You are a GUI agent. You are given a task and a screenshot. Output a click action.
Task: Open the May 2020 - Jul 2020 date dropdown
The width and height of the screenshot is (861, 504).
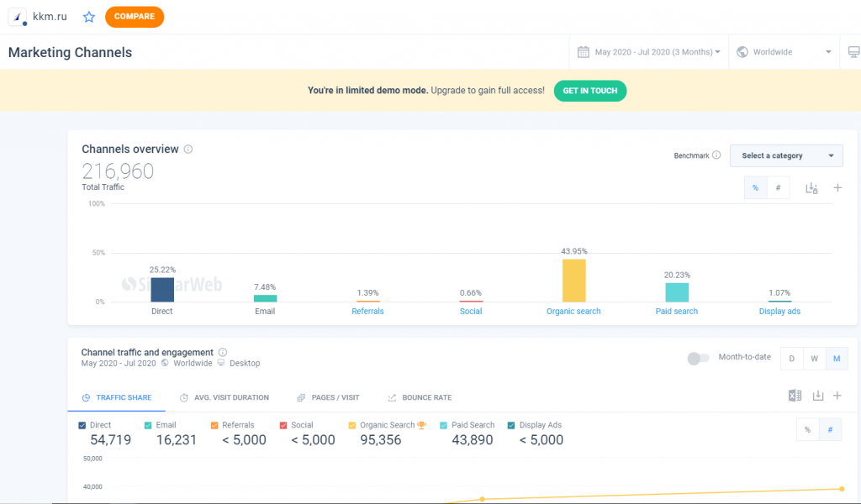click(649, 52)
